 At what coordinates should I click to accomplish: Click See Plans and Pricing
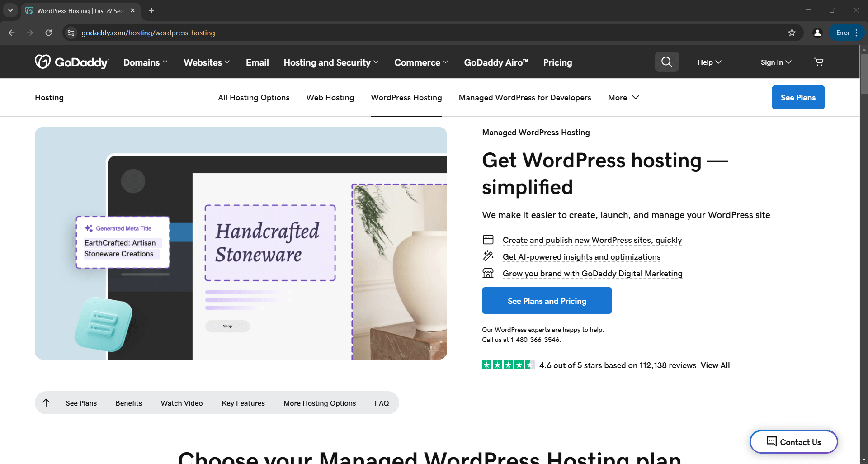point(547,300)
